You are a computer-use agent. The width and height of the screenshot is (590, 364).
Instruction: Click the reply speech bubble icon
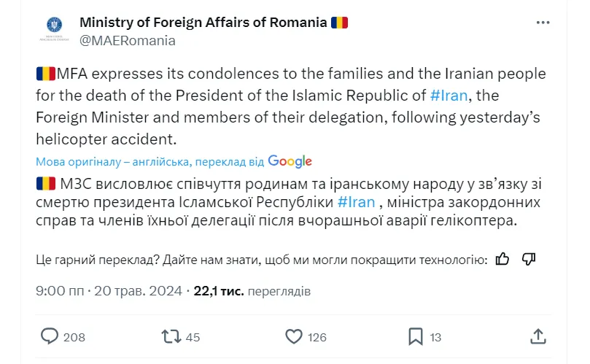click(x=50, y=336)
